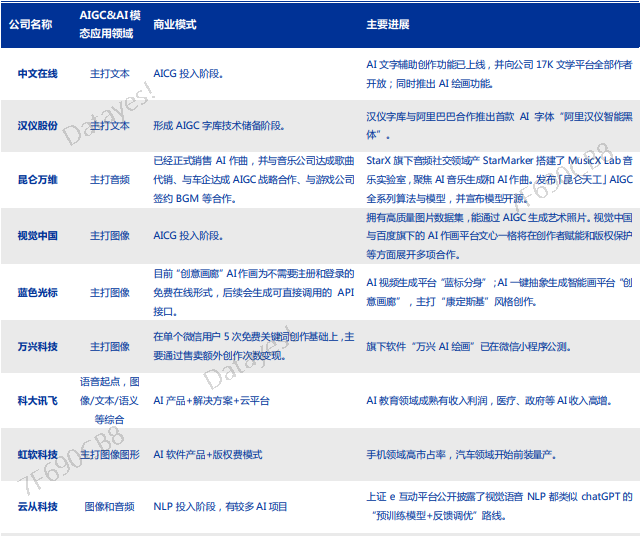Screen dimensions: 643x536
Task: Click 万兴AI绘画 微信小程序公测 text
Action: [x=469, y=347]
